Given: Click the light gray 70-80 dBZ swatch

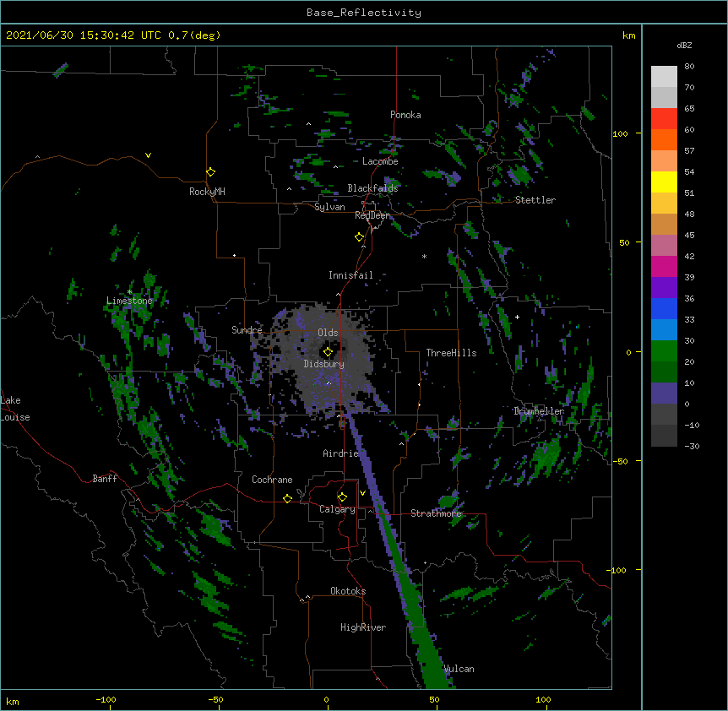Looking at the screenshot, I should (x=664, y=76).
